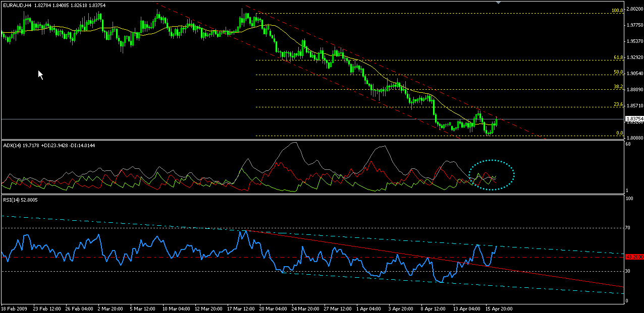Click the RSI scale value 70
The width and height of the screenshot is (644, 313).
[628, 228]
